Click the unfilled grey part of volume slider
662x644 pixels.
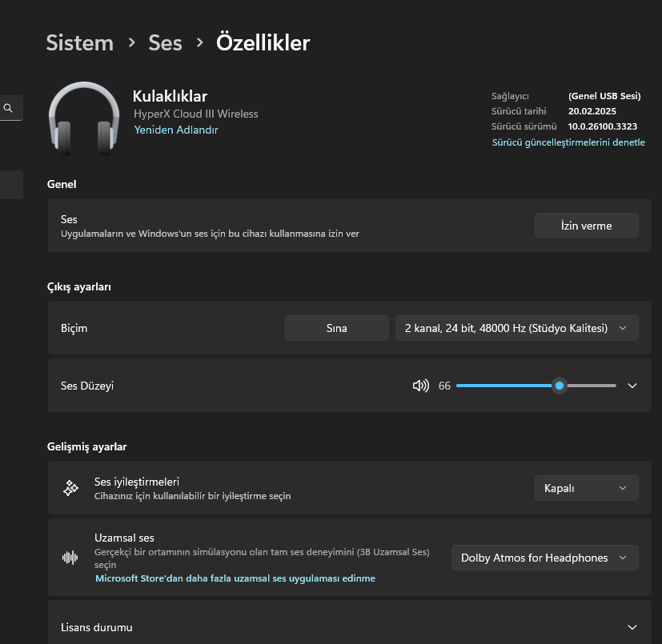(x=591, y=386)
